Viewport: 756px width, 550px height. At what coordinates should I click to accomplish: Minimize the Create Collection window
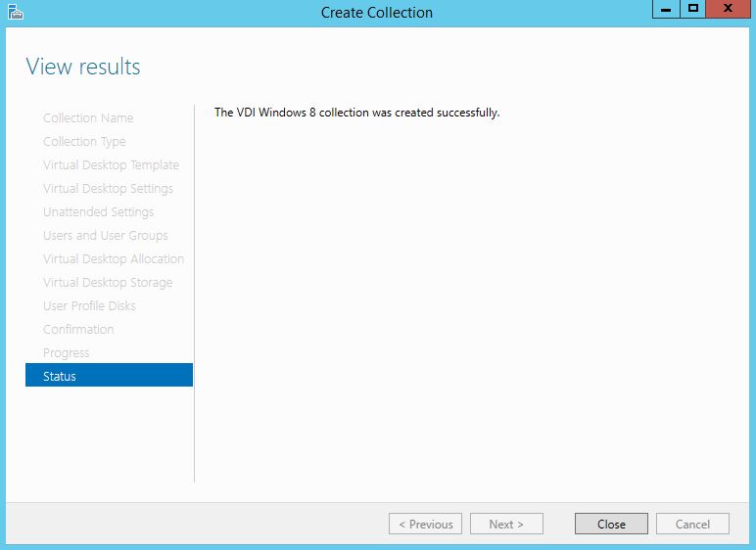tap(667, 10)
